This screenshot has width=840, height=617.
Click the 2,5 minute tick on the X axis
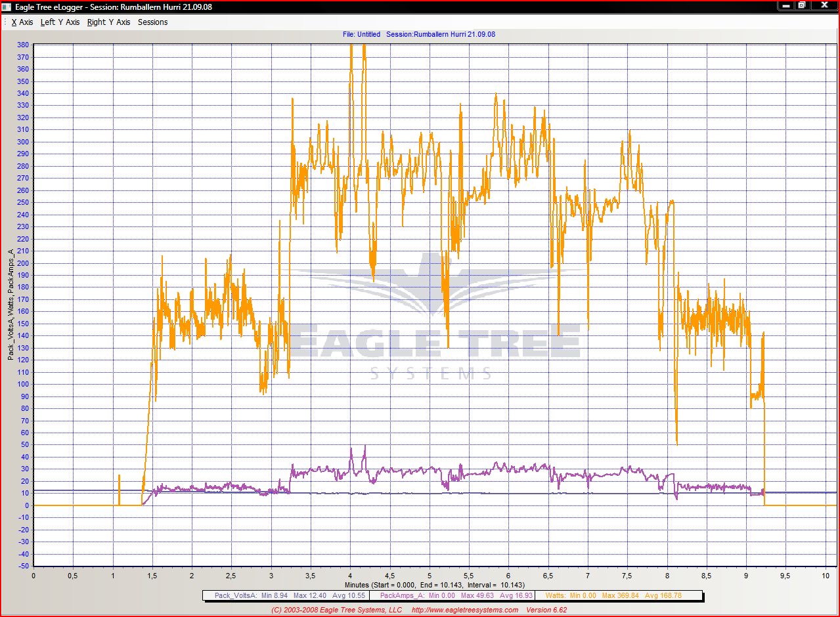(231, 575)
